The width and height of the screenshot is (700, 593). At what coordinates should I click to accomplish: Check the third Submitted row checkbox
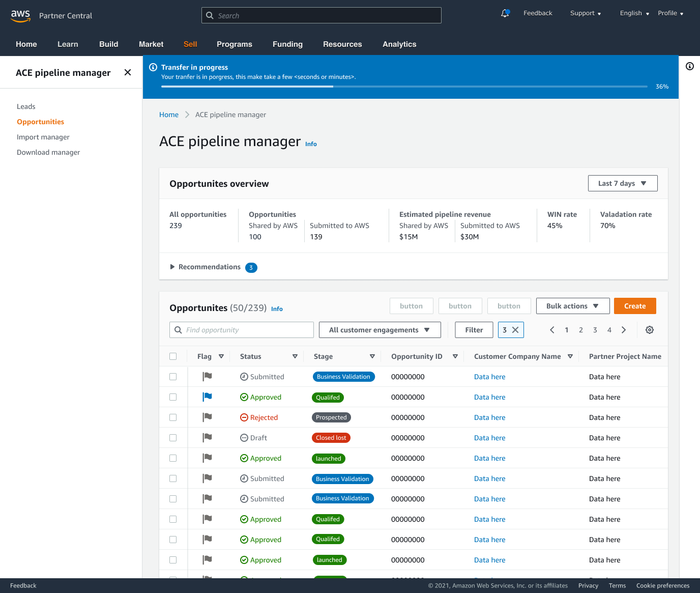tap(173, 499)
